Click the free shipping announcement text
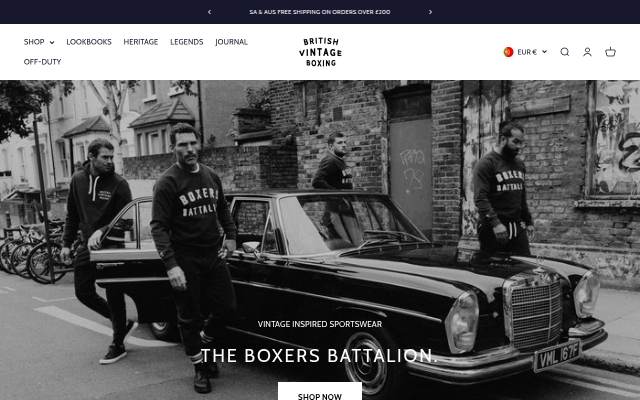The height and width of the screenshot is (400, 640). pos(320,12)
